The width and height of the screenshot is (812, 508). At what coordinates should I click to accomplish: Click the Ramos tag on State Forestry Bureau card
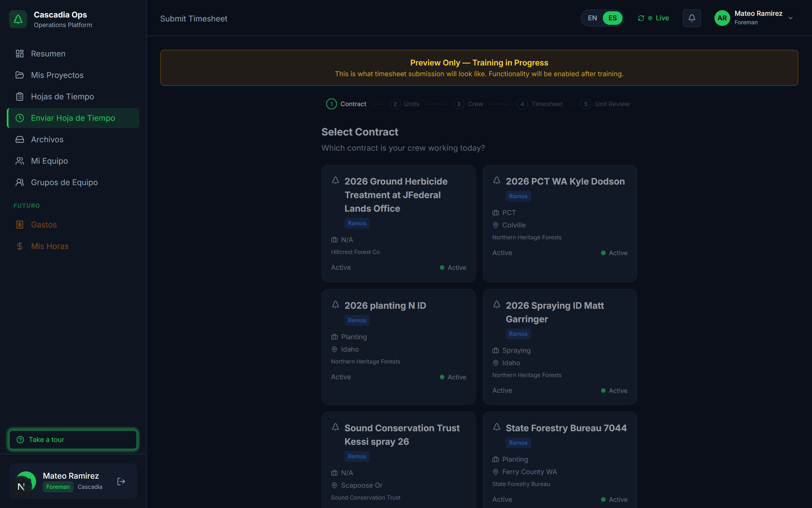coord(518,443)
